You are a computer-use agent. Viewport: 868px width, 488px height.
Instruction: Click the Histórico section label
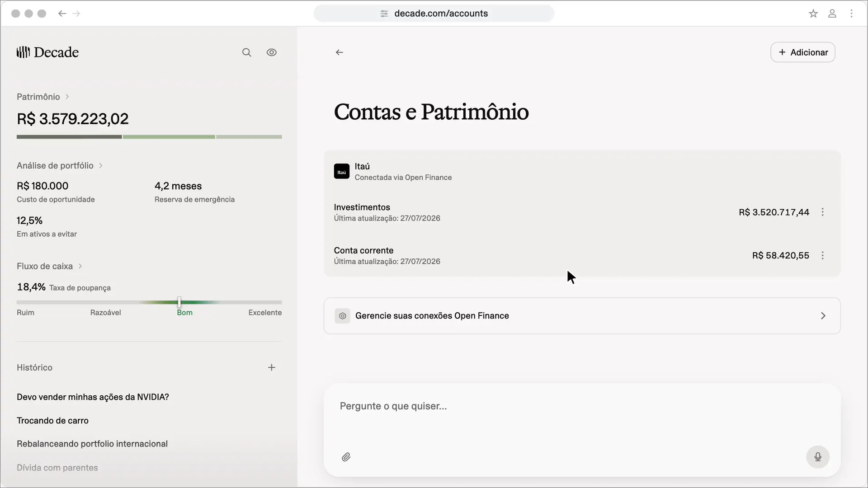coord(34,368)
